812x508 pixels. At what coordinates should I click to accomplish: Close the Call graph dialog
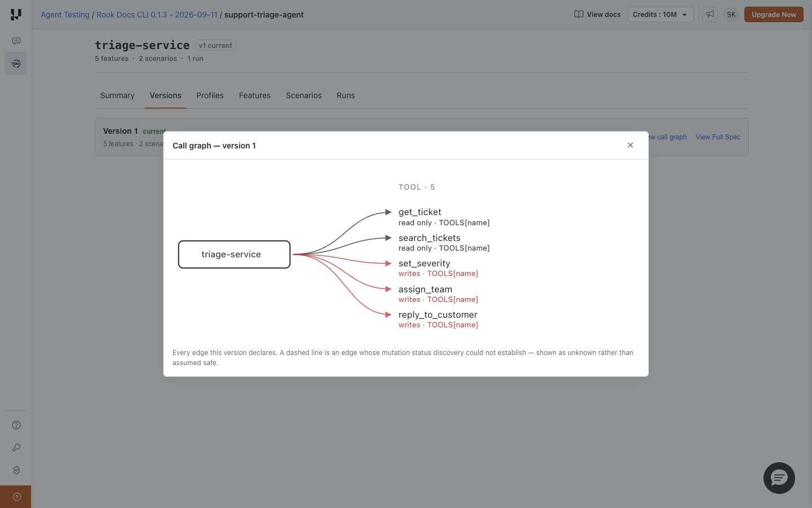pos(630,145)
